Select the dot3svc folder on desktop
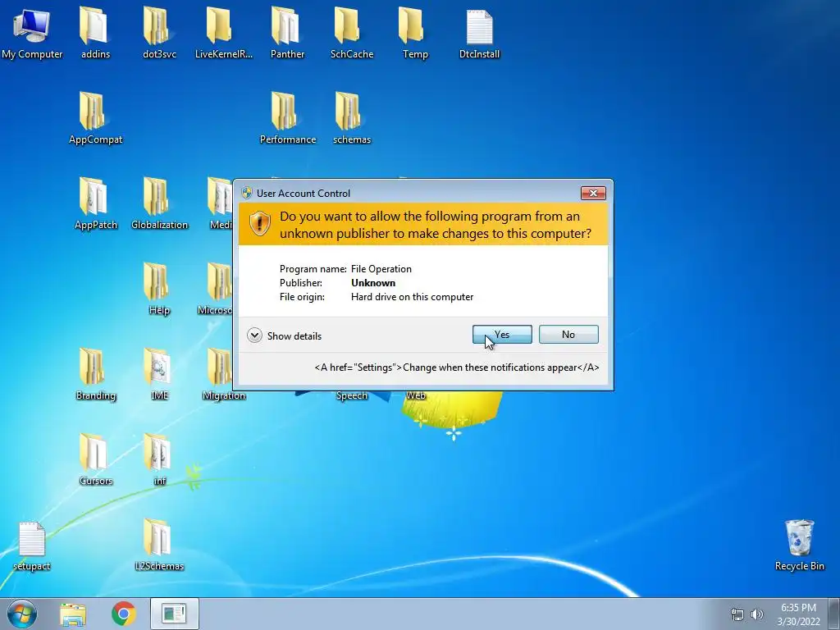The height and width of the screenshot is (630, 840). point(159,33)
